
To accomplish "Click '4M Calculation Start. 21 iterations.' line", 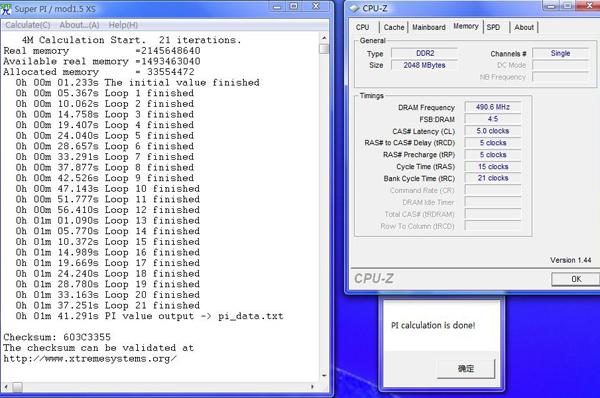I will [132, 40].
